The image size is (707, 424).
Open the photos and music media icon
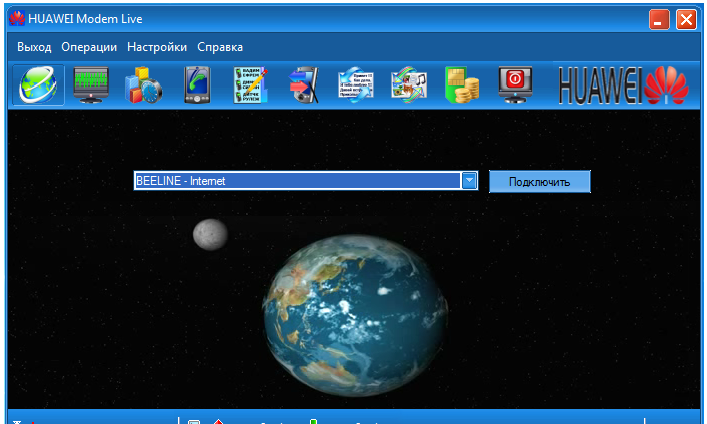409,85
